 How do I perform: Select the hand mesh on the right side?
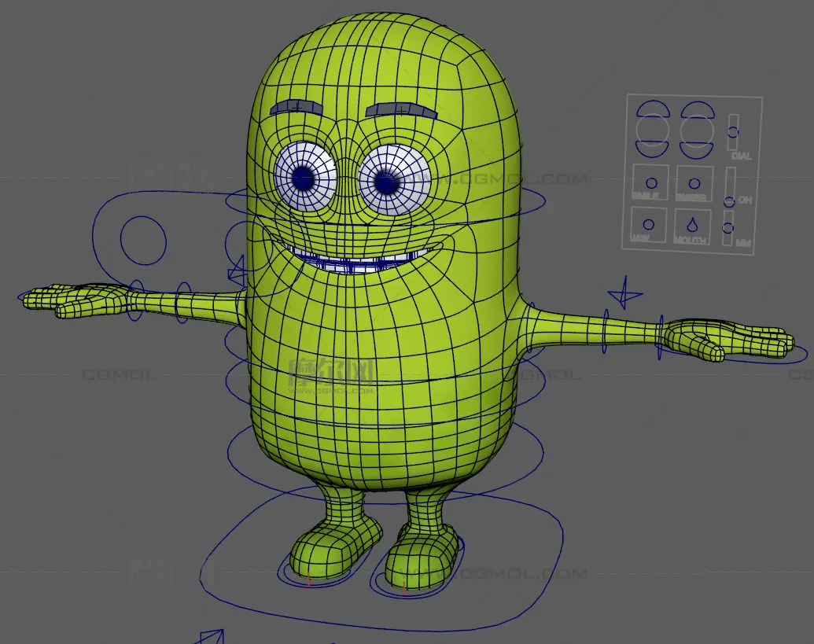click(x=728, y=339)
